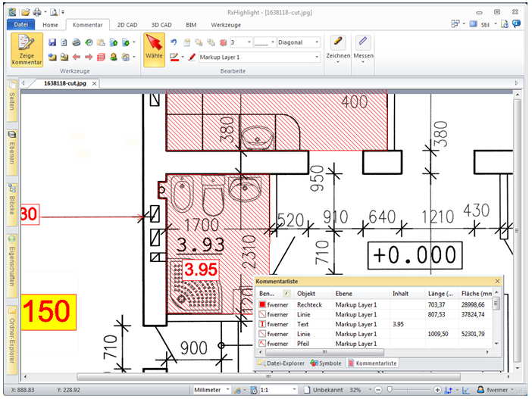Viewport: 532px width, 399px height.
Task: Click the undo arrow icon in Bearbeite
Action: point(174,42)
